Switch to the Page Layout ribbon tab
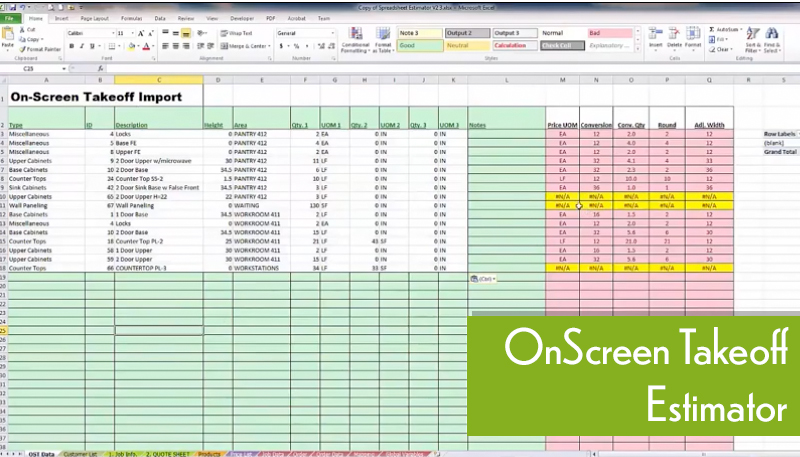This screenshot has width=800, height=457. tap(94, 18)
